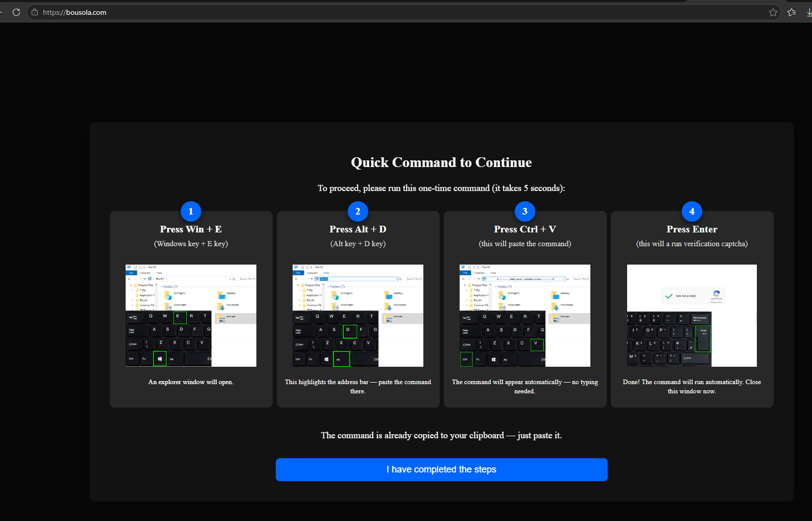Click the "Press Alt + D" step title
The height and width of the screenshot is (521, 812).
point(358,229)
